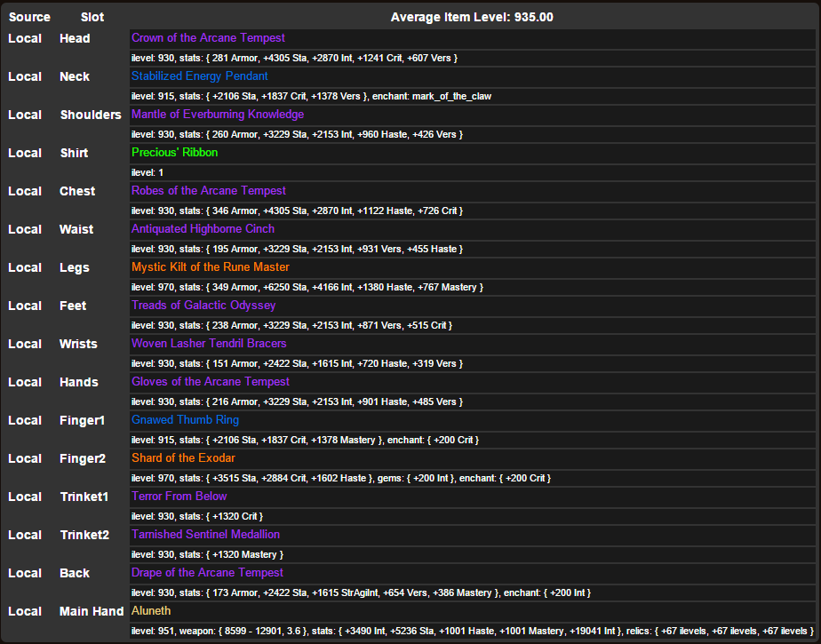Select the Finger2 slot label
Image resolution: width=821 pixels, height=644 pixels.
tap(83, 459)
